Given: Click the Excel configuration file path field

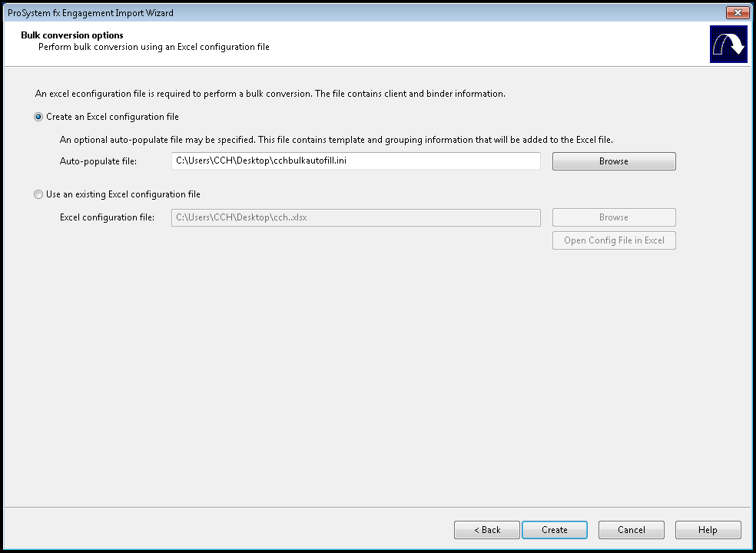Looking at the screenshot, I should tap(356, 217).
